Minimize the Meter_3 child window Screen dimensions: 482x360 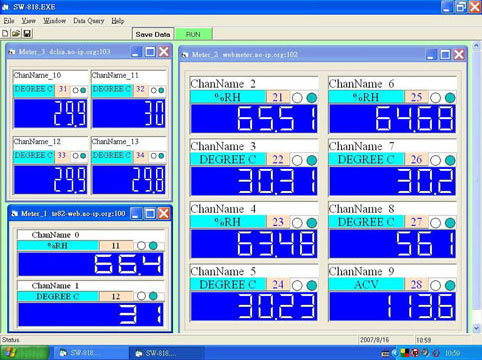click(x=136, y=52)
